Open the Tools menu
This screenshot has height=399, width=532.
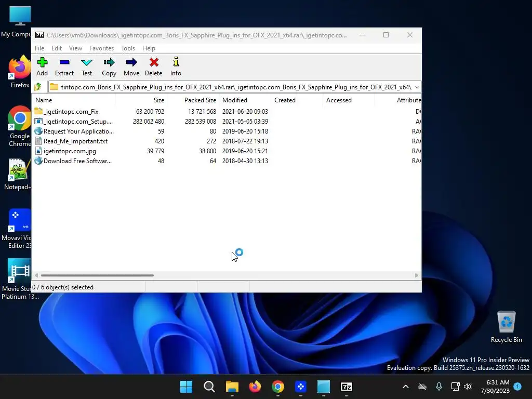coord(128,48)
